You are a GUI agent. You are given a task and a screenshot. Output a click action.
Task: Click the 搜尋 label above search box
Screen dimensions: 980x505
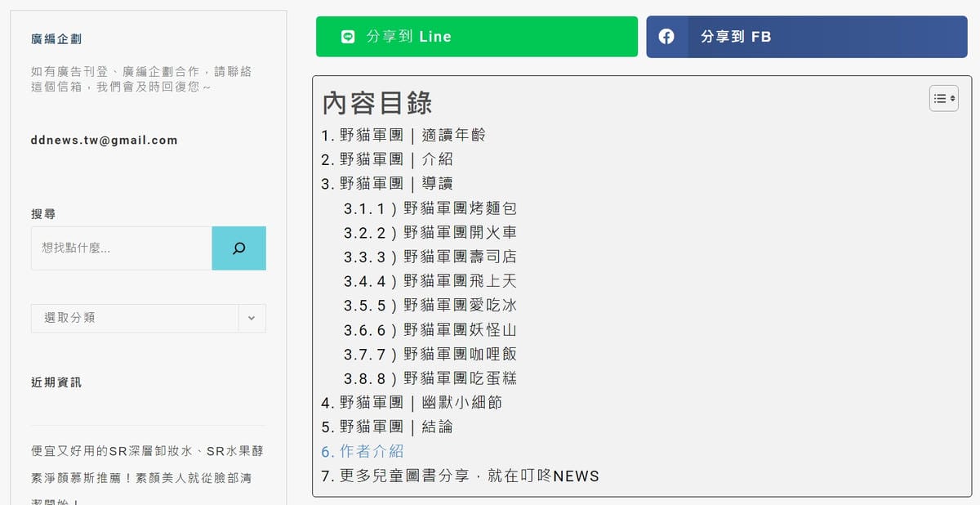pyautogui.click(x=43, y=214)
